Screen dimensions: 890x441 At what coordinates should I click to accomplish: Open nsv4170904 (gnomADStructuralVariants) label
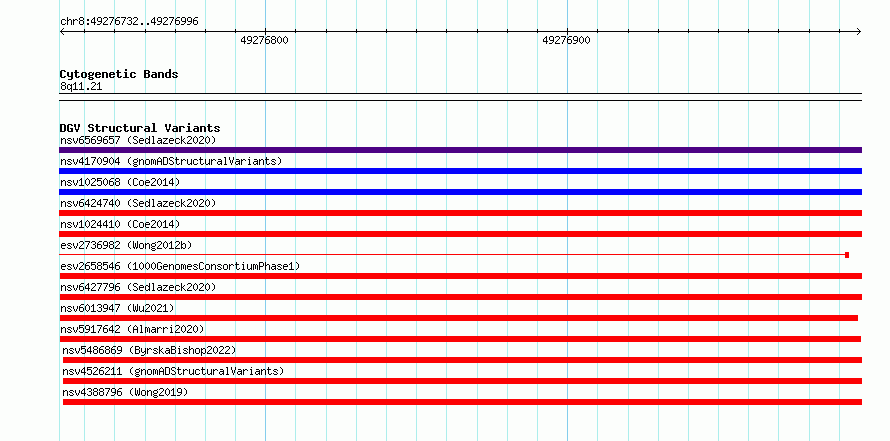pos(171,161)
